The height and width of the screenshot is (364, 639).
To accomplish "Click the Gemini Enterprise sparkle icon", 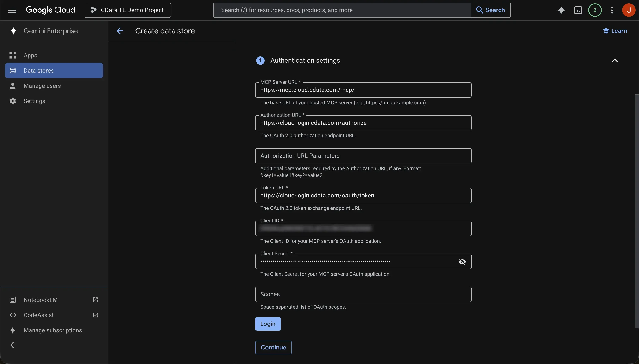I will (13, 31).
